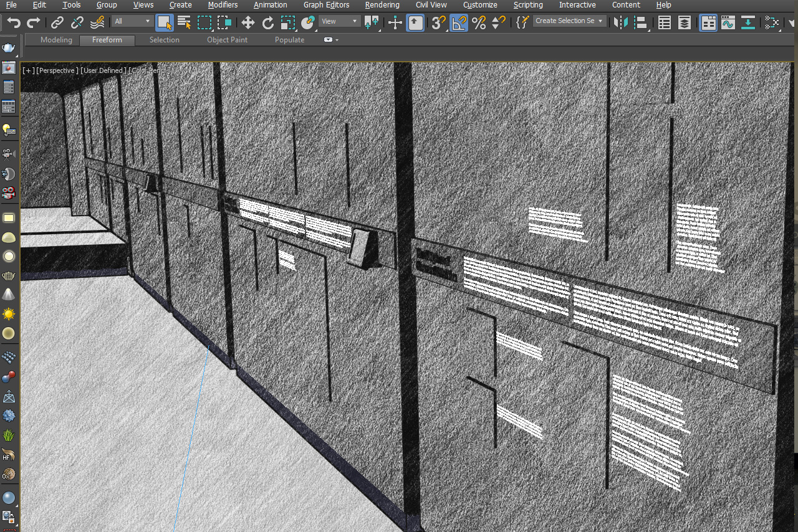Viewport: 798px width, 532px height.
Task: Click the Select and Manipulate icon
Action: pyautogui.click(x=395, y=23)
